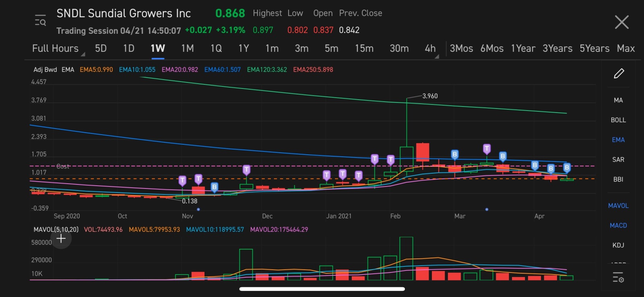Tap the EMA5:0.990 legend value
Screen dimensions: 644x297
[x=96, y=70]
